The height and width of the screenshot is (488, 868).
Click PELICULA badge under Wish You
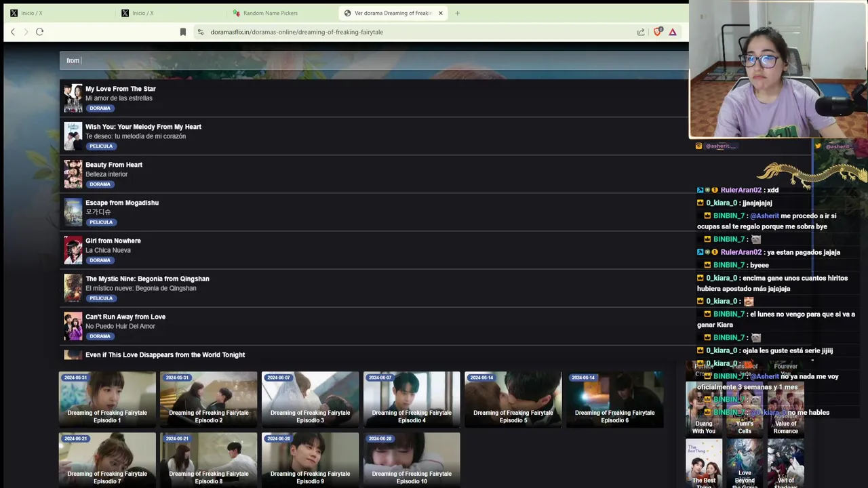[x=101, y=146]
